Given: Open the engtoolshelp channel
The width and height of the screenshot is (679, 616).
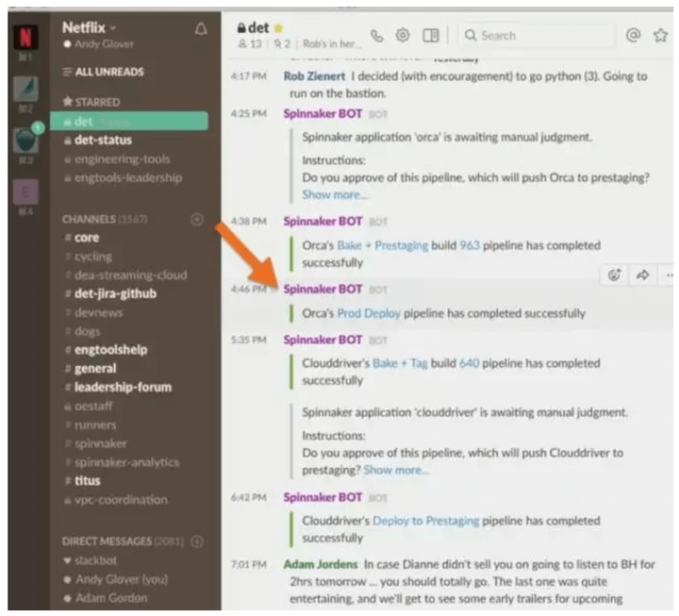Looking at the screenshot, I should (x=106, y=350).
